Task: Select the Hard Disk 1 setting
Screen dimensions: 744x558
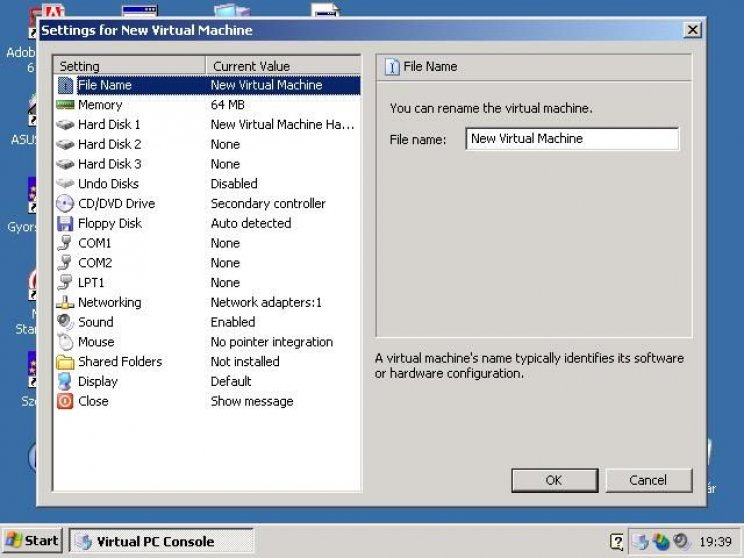Action: pyautogui.click(x=207, y=125)
